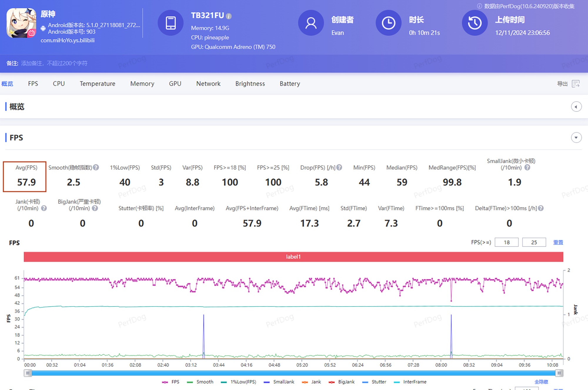The width and height of the screenshot is (588, 390).
Task: Click the help icon next to Smooth index
Action: click(96, 168)
